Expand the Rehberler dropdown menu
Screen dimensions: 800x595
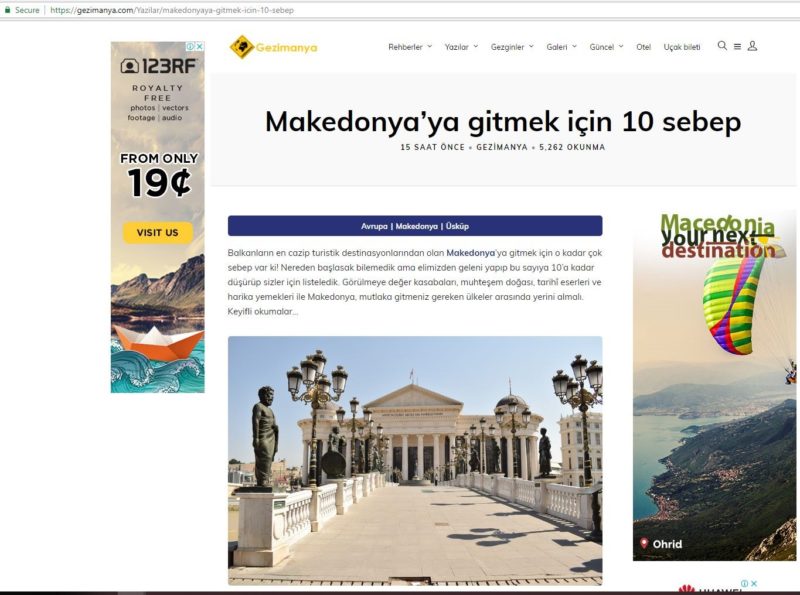coord(410,47)
